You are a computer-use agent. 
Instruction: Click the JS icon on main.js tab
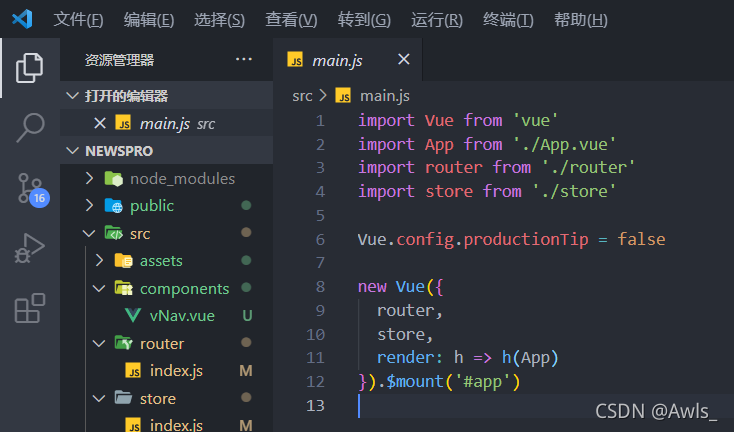pyautogui.click(x=295, y=60)
